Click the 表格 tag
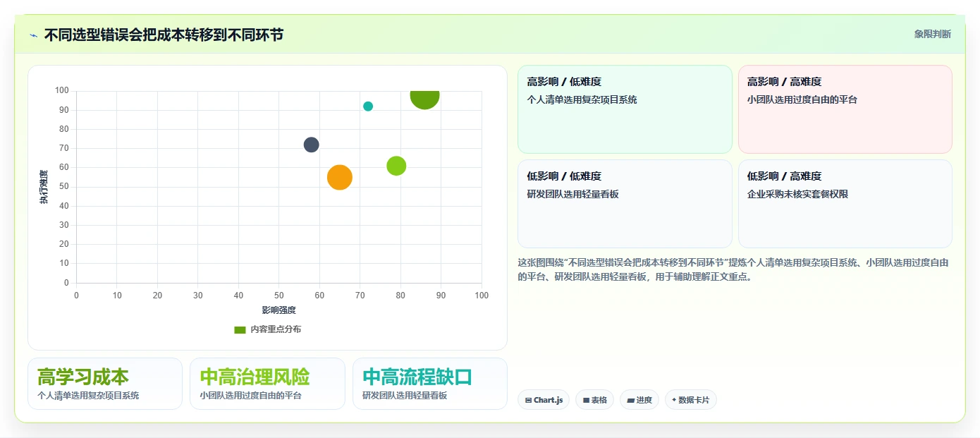 click(x=595, y=400)
